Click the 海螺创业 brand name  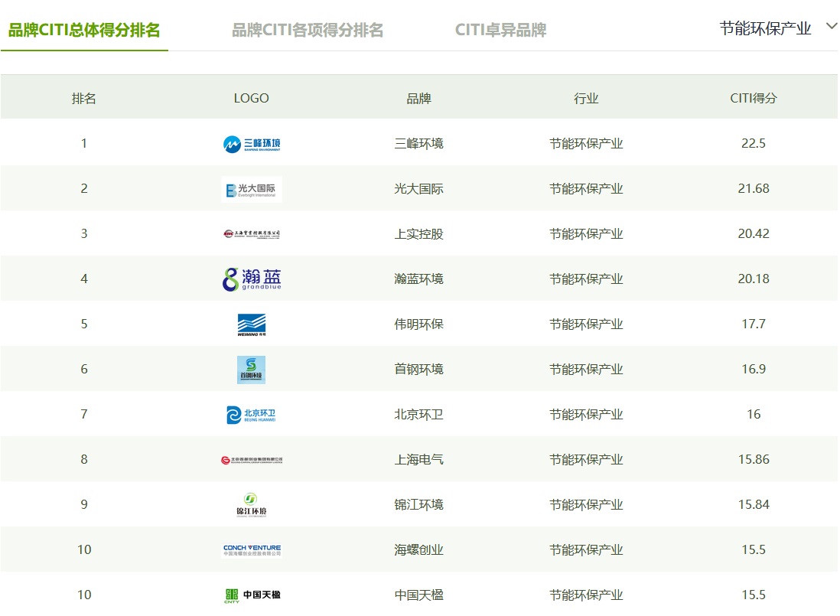click(418, 550)
